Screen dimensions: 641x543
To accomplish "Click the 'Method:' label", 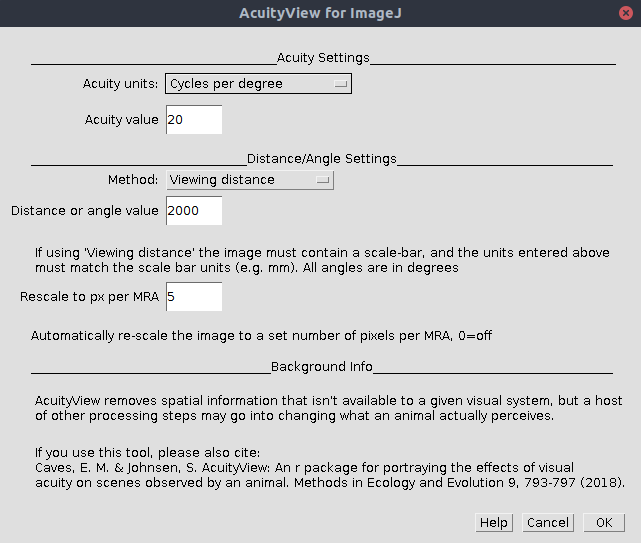I will point(133,180).
